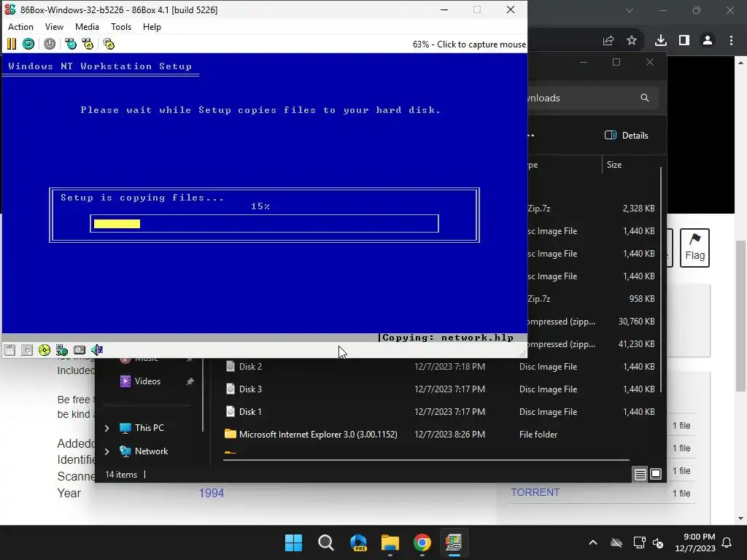Screen dimensions: 747x560
Task: Open notification center bell
Action: [727, 542]
